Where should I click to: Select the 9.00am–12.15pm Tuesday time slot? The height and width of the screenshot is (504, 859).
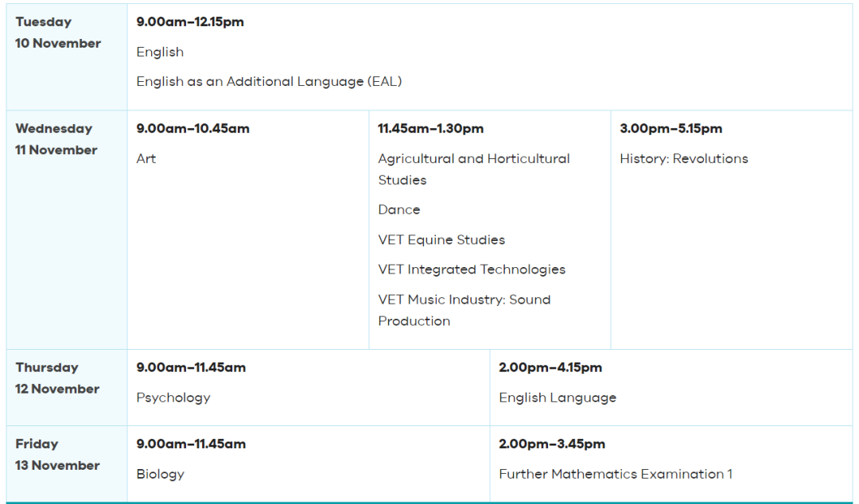(190, 22)
